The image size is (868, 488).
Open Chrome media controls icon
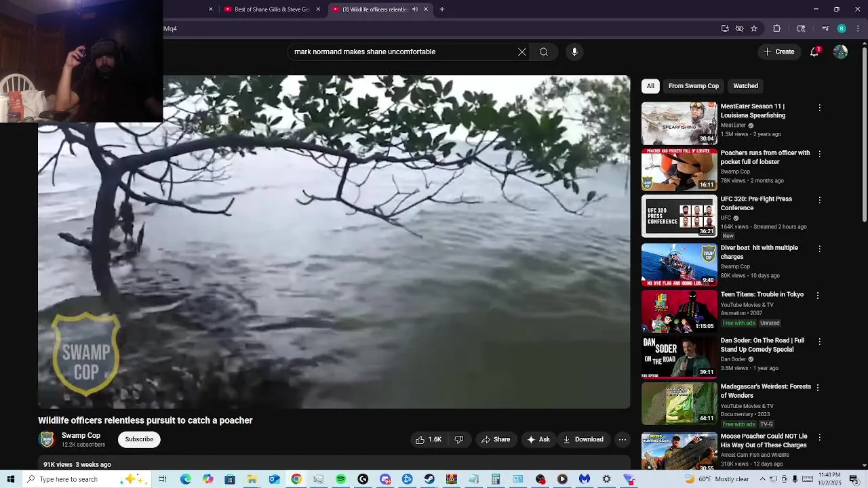(x=825, y=28)
